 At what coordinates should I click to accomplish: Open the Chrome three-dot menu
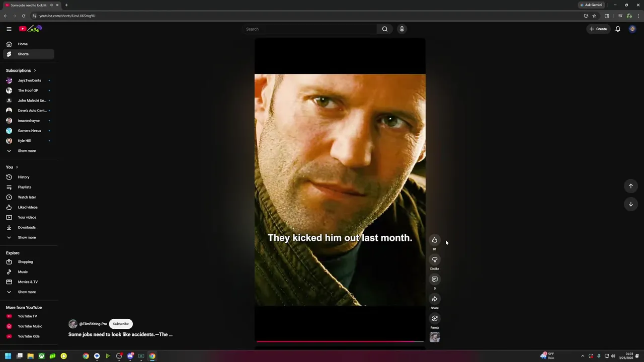pyautogui.click(x=638, y=16)
